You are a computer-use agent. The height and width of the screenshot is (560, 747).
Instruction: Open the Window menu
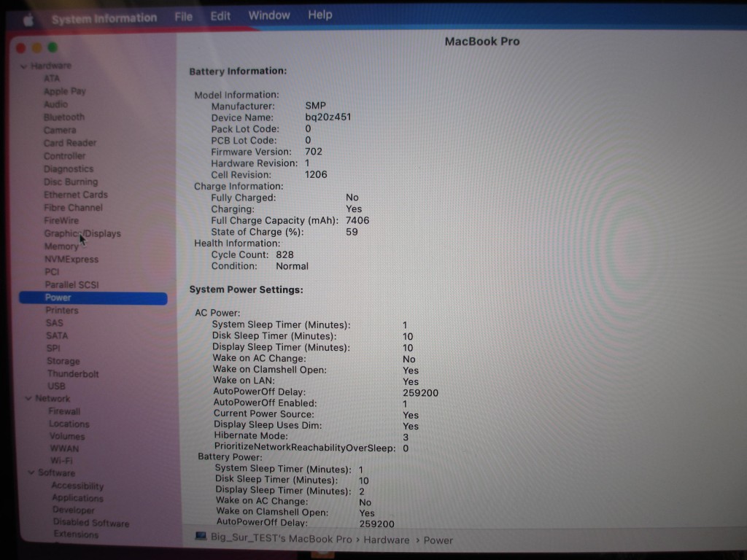coord(269,15)
